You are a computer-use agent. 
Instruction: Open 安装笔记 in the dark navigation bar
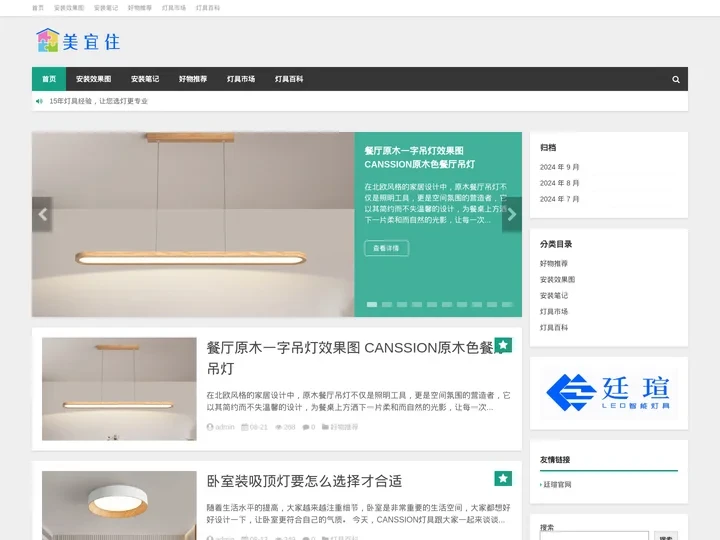pyautogui.click(x=145, y=79)
